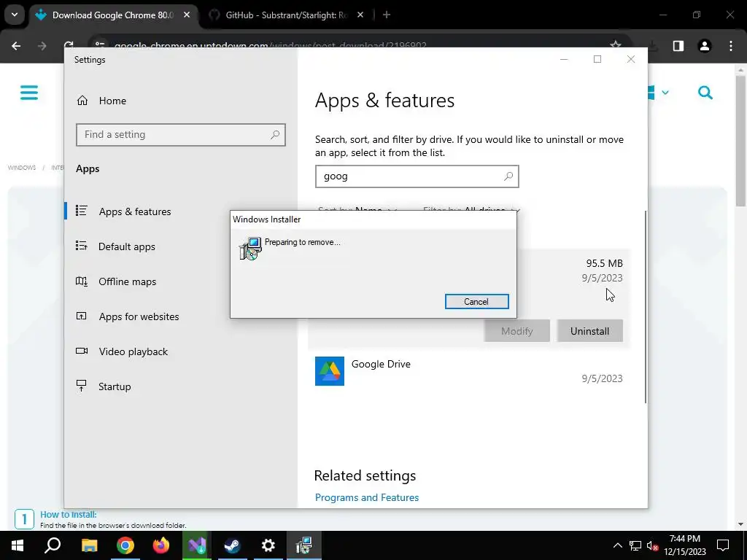Image resolution: width=747 pixels, height=560 pixels.
Task: Switch to Download Google Chrome tab
Action: tap(113, 15)
